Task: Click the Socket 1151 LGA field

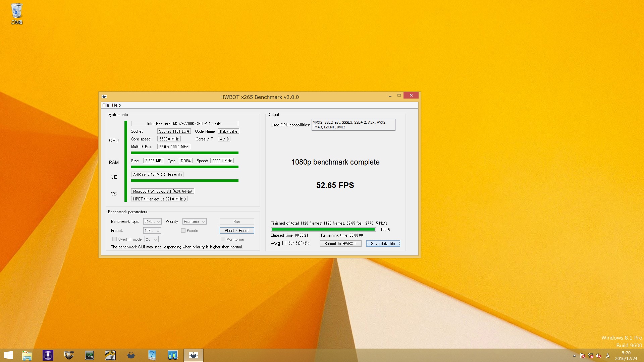Action: (174, 131)
